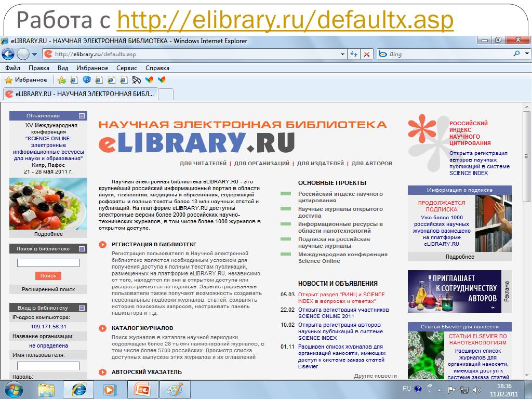Click the orange arrow icon beside АВТОРСКИЙ УКАЗАТЕЛЬ

pos(102,372)
